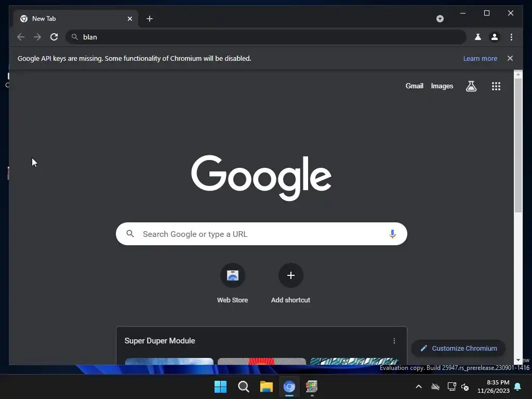Screen dimensions: 532x399
Task: Open the profile avatar menu
Action: (x=495, y=37)
